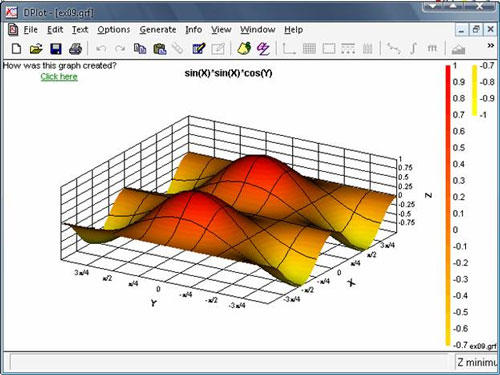Click the purple symbol/text style icon
This screenshot has height=375, width=500.
(x=263, y=49)
